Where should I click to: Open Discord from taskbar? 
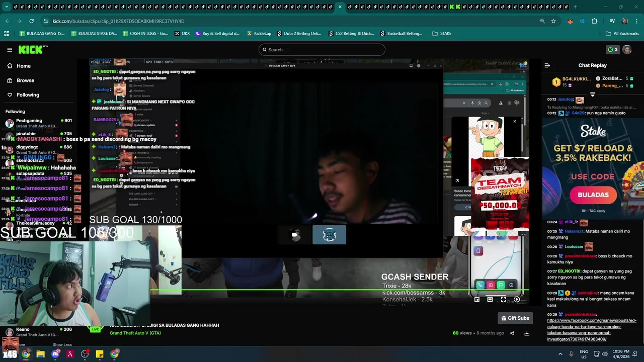(55, 354)
